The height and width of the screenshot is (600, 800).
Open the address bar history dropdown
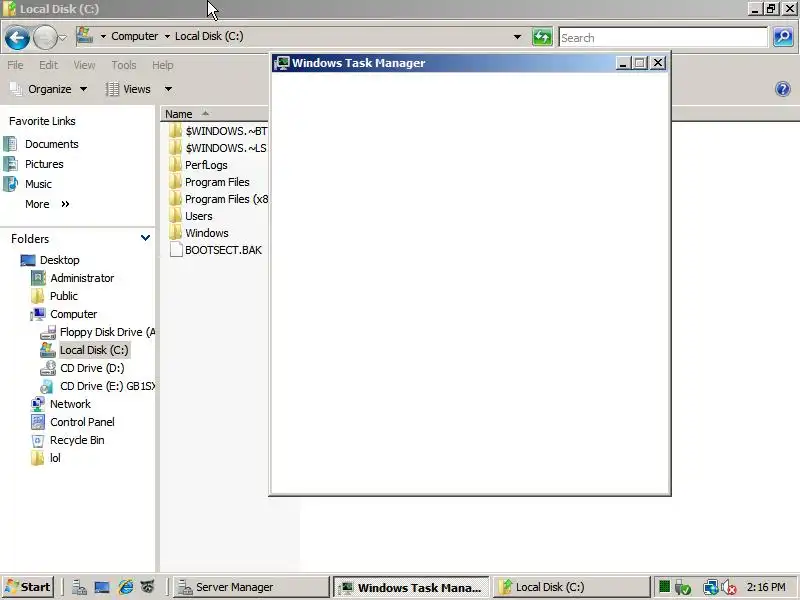(517, 37)
